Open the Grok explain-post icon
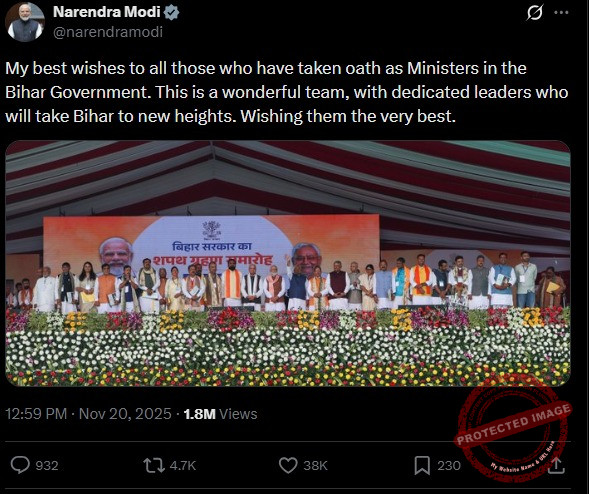 coord(534,13)
